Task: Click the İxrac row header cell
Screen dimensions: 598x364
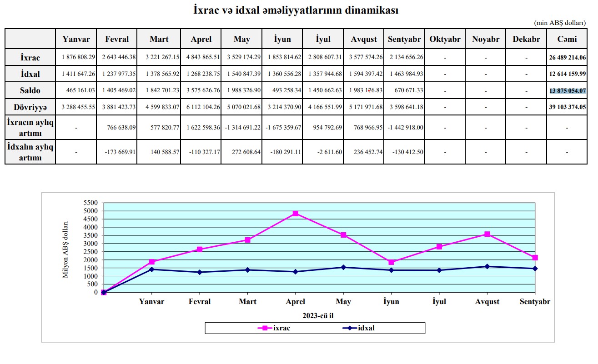Action: pos(30,58)
